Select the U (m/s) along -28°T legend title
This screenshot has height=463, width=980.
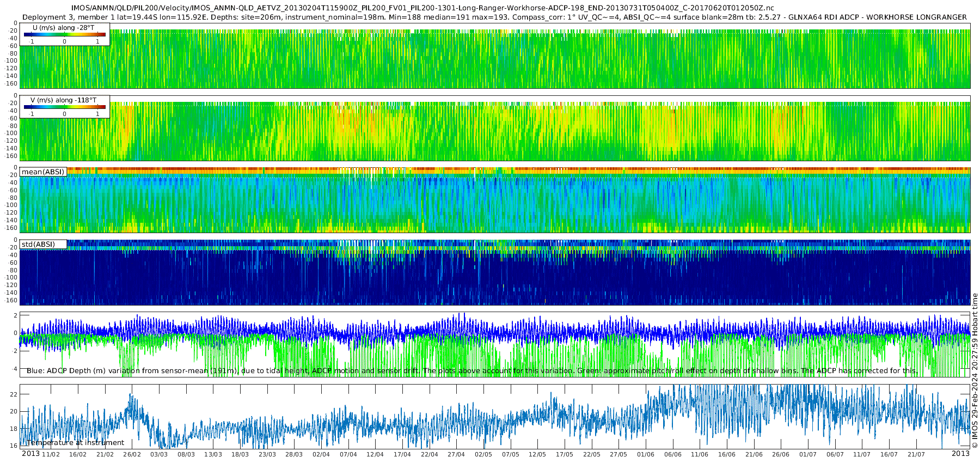[x=63, y=27]
